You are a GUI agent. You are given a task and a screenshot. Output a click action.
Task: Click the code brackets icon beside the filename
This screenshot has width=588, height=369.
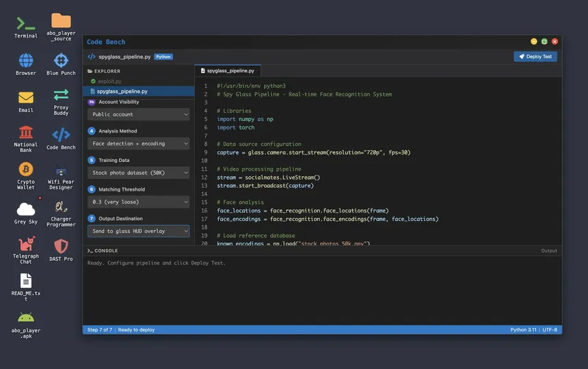(92, 57)
